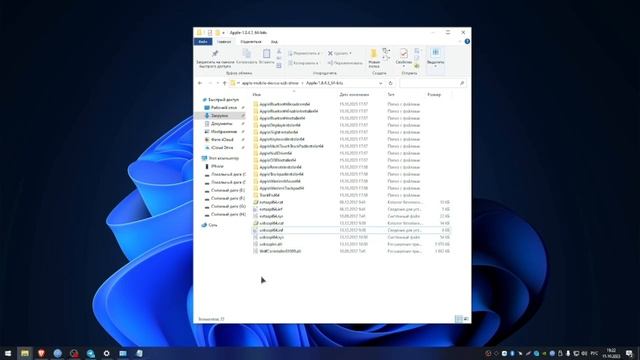Open the Выделить dropdown arrow
Viewport: 640px width, 360px height.
[x=436, y=67]
